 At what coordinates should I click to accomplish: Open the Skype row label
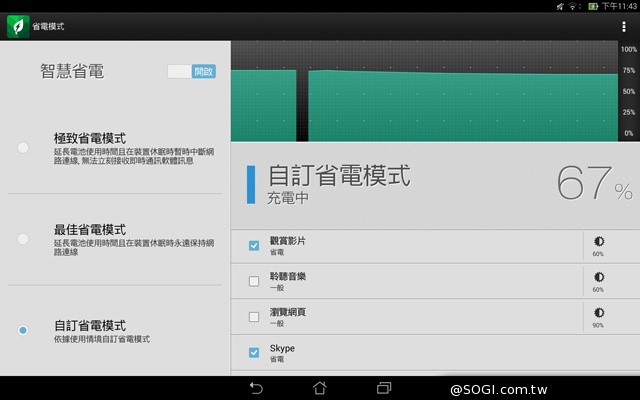pyautogui.click(x=282, y=349)
